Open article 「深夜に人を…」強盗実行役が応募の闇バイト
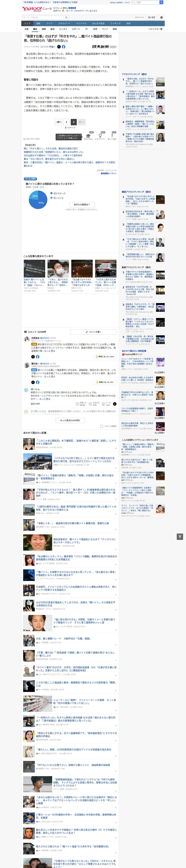 [x=73, y=523]
